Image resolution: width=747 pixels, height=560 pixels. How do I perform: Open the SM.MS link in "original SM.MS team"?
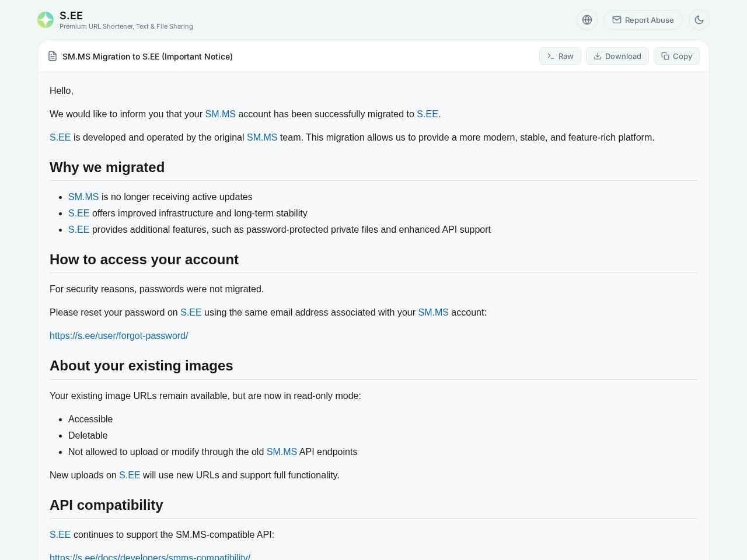click(262, 138)
